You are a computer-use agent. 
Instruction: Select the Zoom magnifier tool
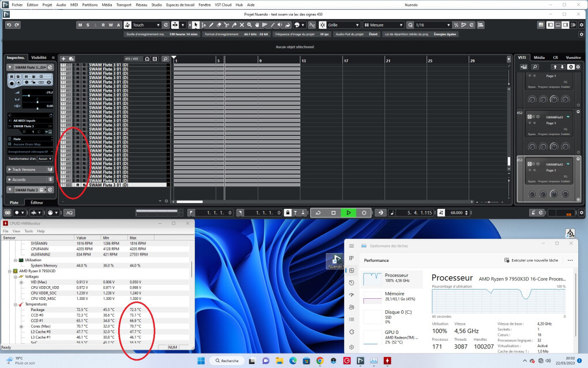250,25
